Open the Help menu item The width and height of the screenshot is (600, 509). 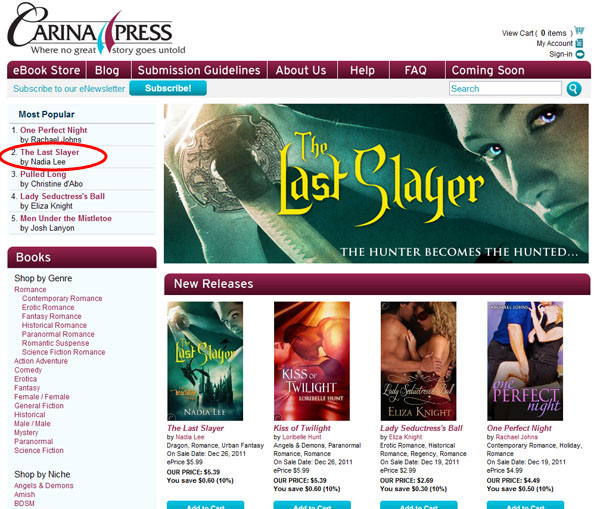click(362, 70)
